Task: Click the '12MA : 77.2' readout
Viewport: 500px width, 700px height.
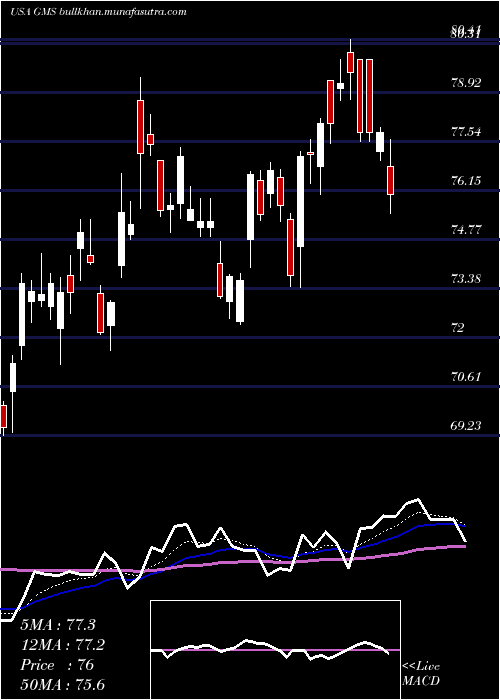Action: tap(63, 645)
